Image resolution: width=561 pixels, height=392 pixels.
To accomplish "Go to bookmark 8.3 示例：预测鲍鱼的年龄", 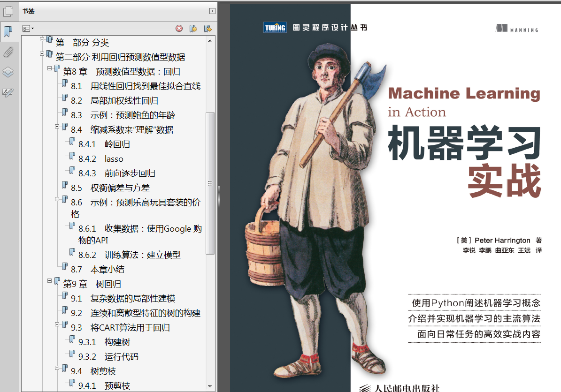I will (x=123, y=115).
